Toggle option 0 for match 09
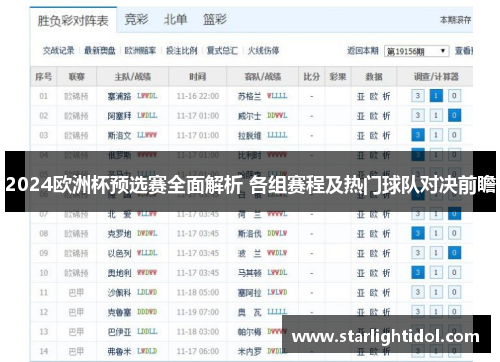 [x=454, y=253]
